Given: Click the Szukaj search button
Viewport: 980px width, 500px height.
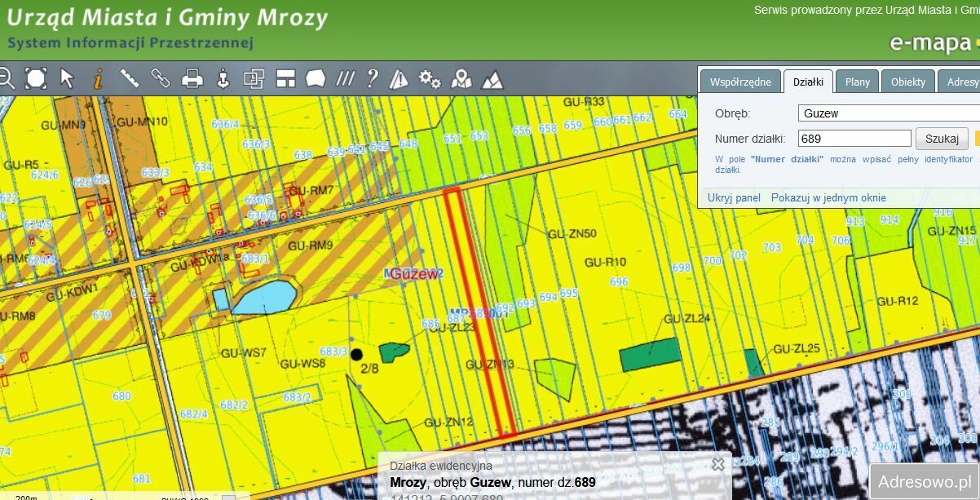Looking at the screenshot, I should point(942,139).
